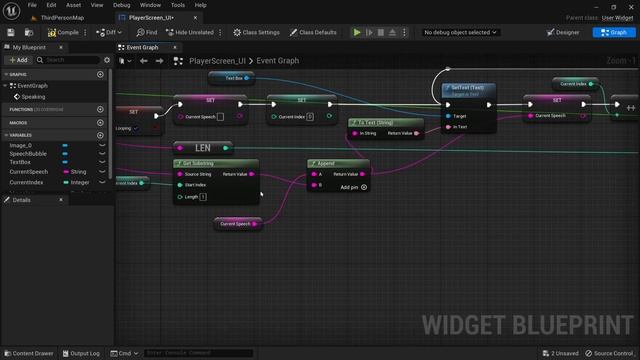Click the Unreal Engine logo icon

point(11,11)
